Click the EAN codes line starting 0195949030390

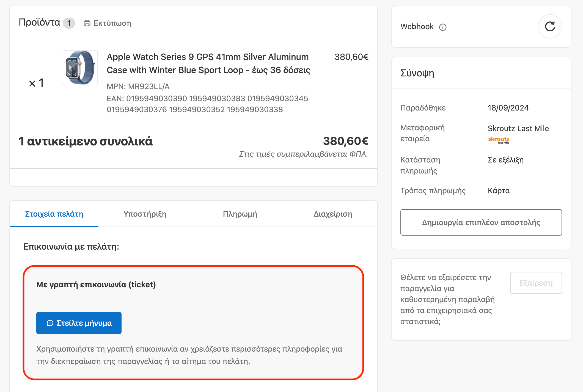(207, 104)
